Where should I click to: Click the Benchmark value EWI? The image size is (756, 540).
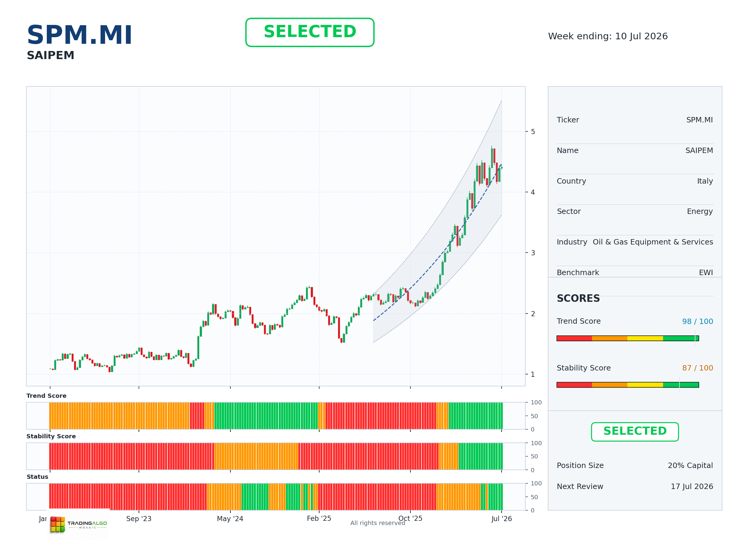click(x=706, y=273)
